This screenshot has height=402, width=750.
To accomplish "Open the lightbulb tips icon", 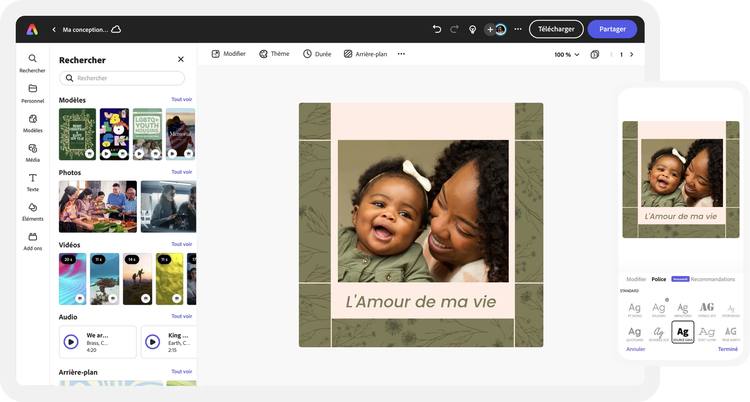I will [x=472, y=30].
